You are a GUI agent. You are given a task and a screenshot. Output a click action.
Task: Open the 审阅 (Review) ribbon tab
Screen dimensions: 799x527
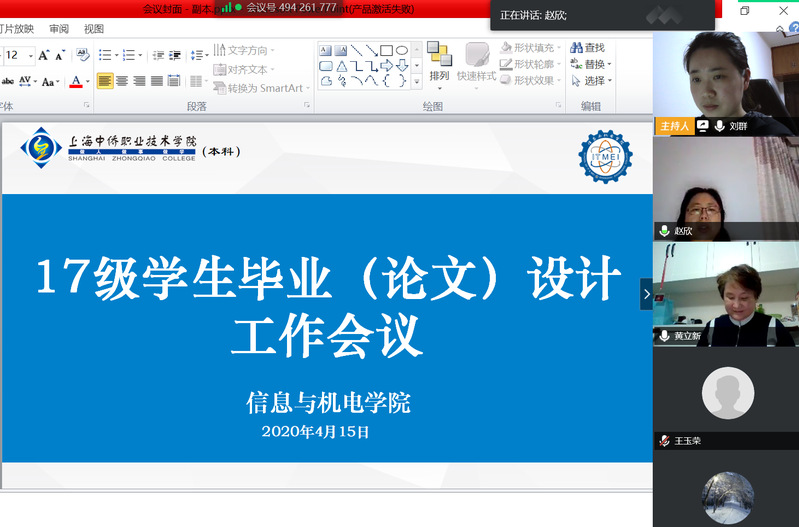(x=59, y=29)
